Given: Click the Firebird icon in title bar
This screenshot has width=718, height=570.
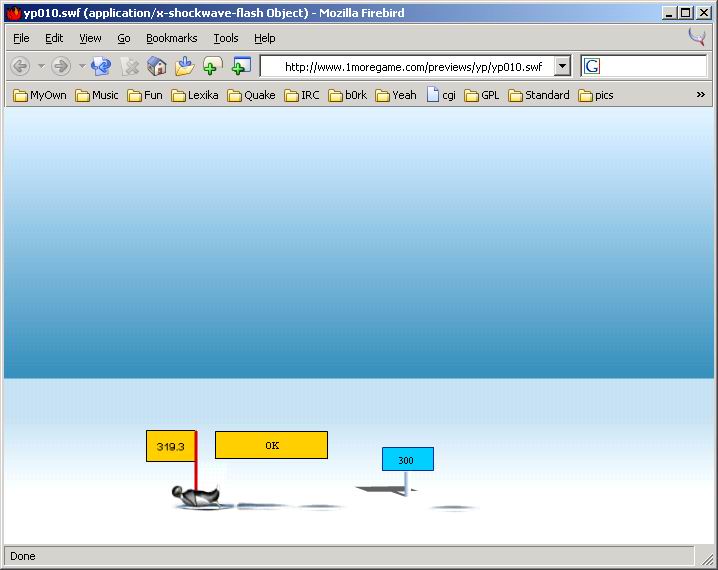Looking at the screenshot, I should [x=14, y=13].
